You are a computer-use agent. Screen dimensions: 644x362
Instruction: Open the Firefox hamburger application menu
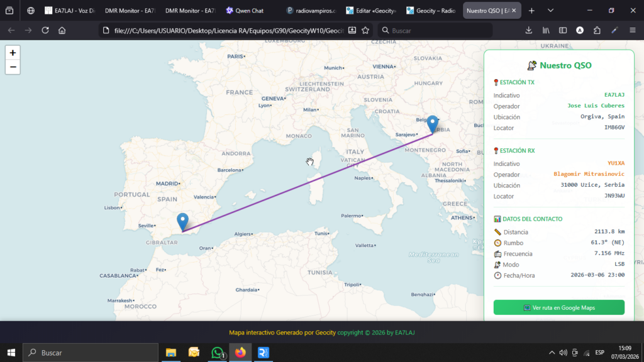tap(632, 30)
